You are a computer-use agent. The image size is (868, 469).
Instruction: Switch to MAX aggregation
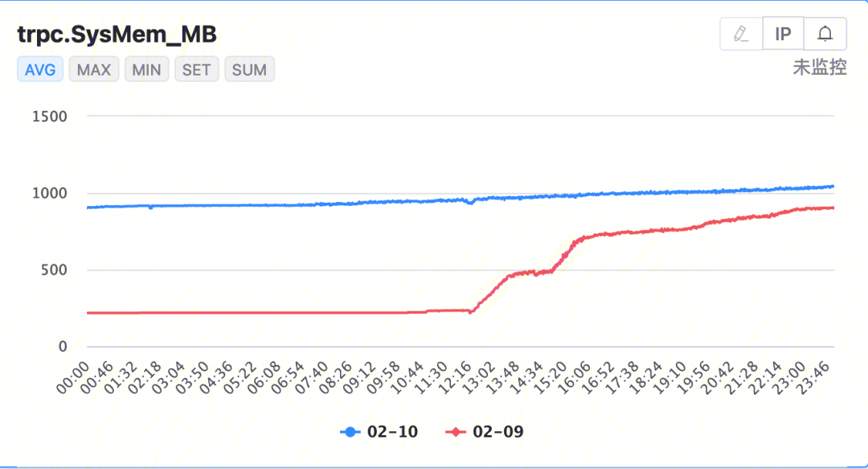94,69
